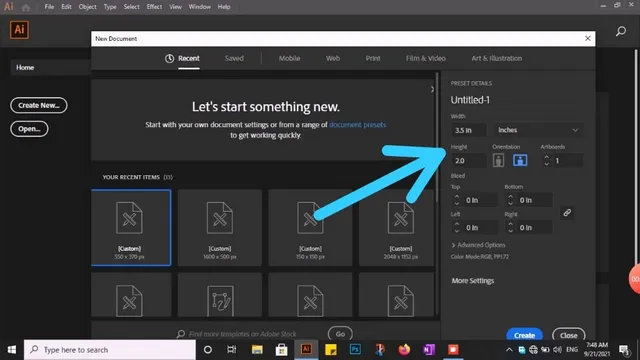Switch to Art & Illustration tab
Screen dimensions: 640x360
coord(497,58)
